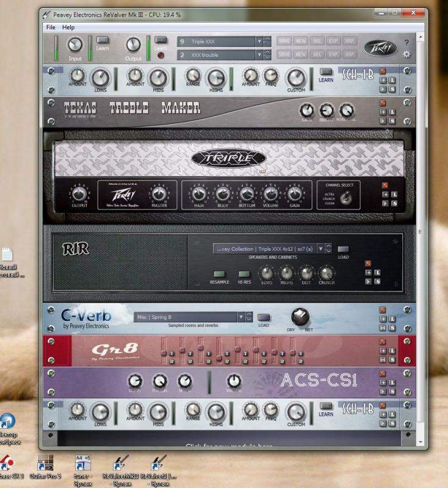
Task: Click the L button on top SCH-1B module
Action: [392, 81]
